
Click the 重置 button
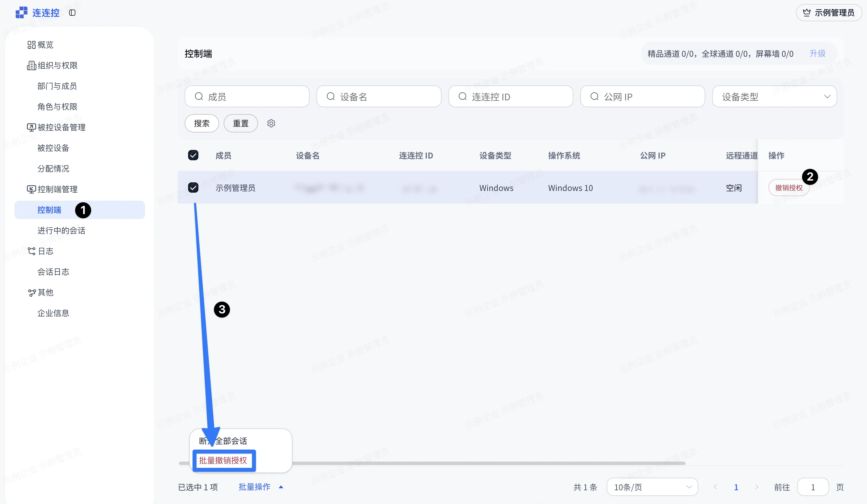pyautogui.click(x=241, y=123)
